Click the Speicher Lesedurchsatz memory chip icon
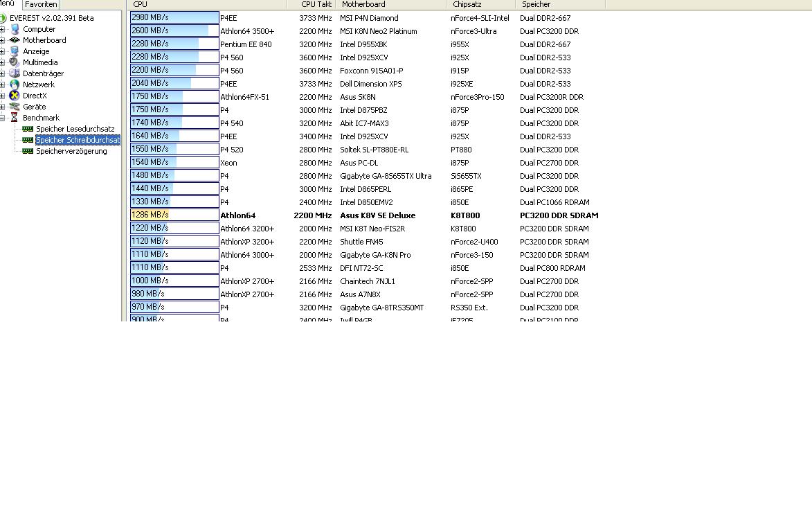812x532 pixels. click(x=28, y=129)
